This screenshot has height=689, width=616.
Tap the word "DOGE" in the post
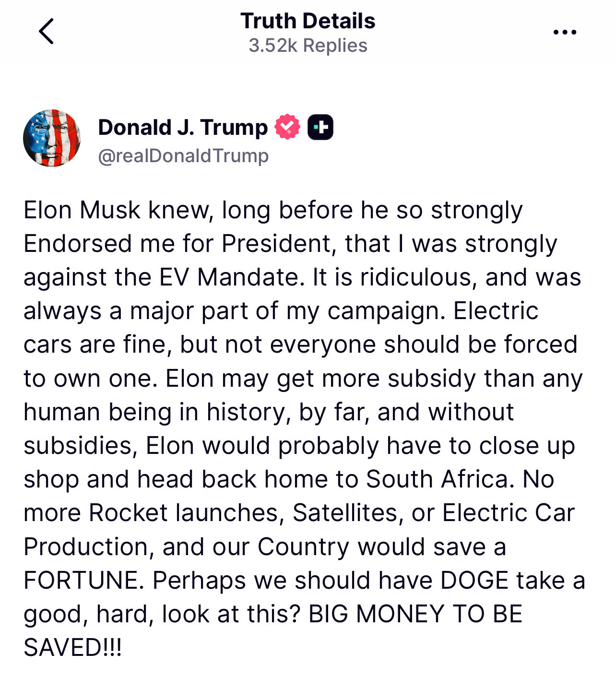click(474, 580)
